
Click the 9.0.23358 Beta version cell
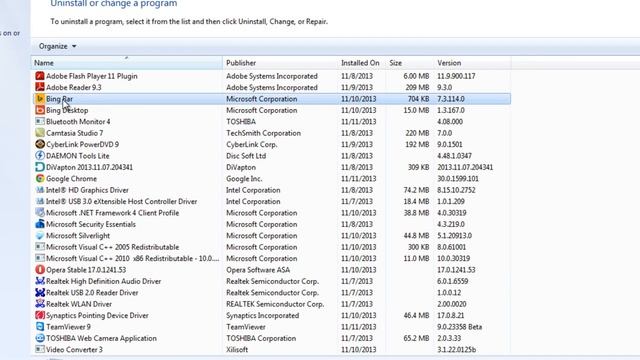tap(460, 327)
